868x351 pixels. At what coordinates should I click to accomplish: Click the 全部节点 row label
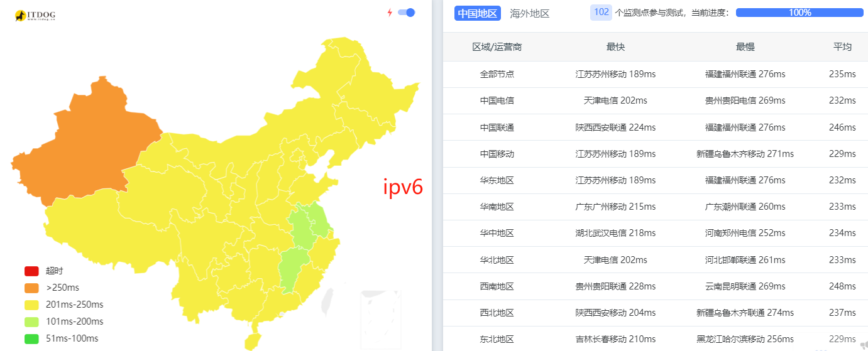click(497, 74)
